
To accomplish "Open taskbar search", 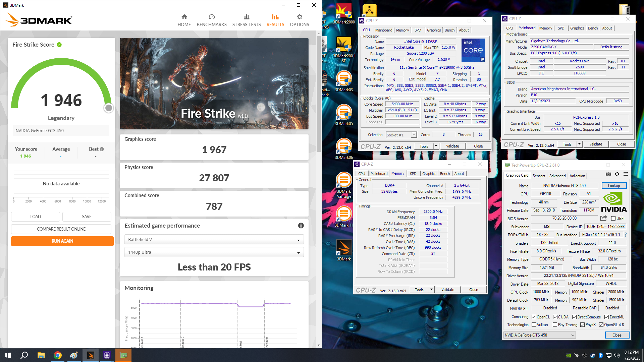I will (x=24, y=355).
